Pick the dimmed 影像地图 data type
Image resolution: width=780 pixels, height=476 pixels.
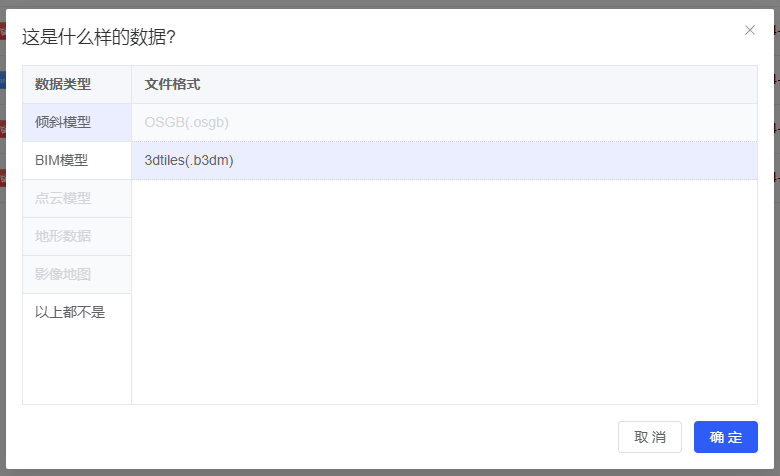pyautogui.click(x=63, y=274)
